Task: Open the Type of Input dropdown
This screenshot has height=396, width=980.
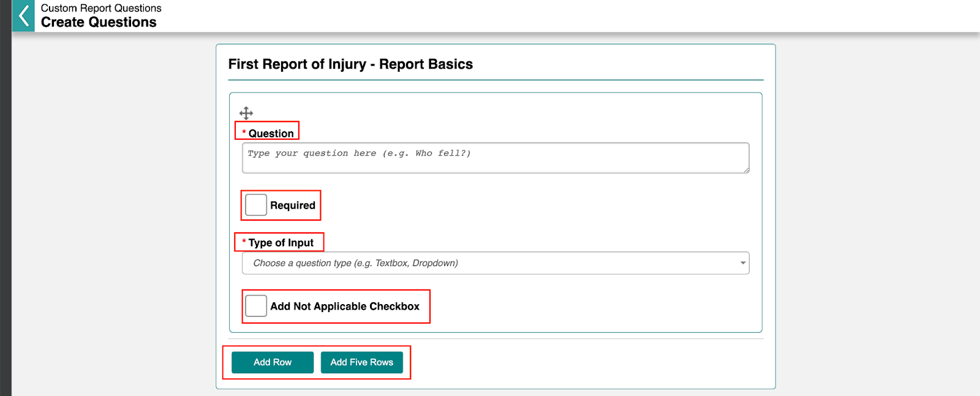Action: point(496,263)
